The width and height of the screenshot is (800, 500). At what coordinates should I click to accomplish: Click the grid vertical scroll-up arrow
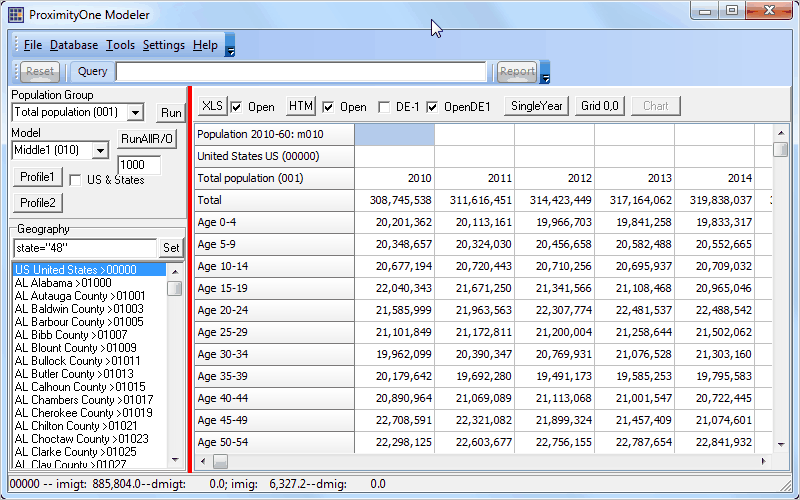click(x=781, y=133)
